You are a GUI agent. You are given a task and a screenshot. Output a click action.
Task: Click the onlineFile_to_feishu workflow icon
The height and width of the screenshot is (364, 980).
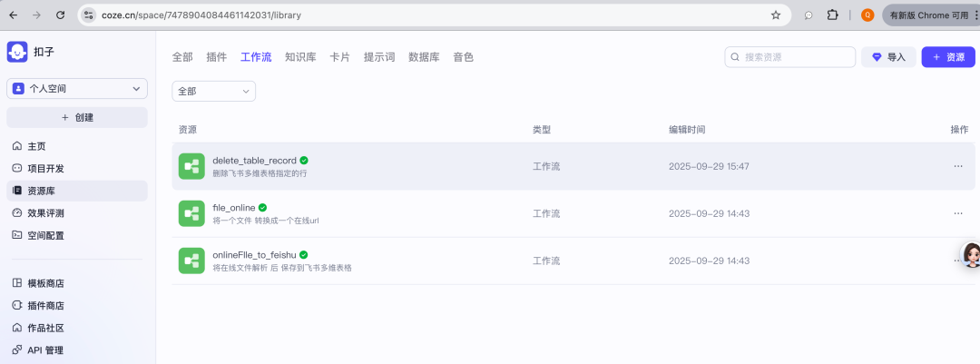coord(191,261)
